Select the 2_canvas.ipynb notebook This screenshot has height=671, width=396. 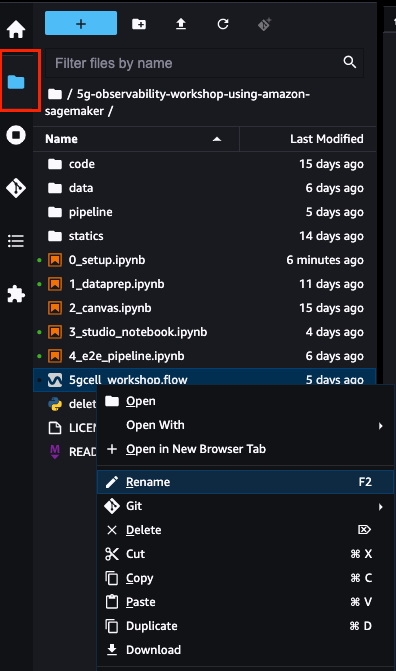coord(205,308)
